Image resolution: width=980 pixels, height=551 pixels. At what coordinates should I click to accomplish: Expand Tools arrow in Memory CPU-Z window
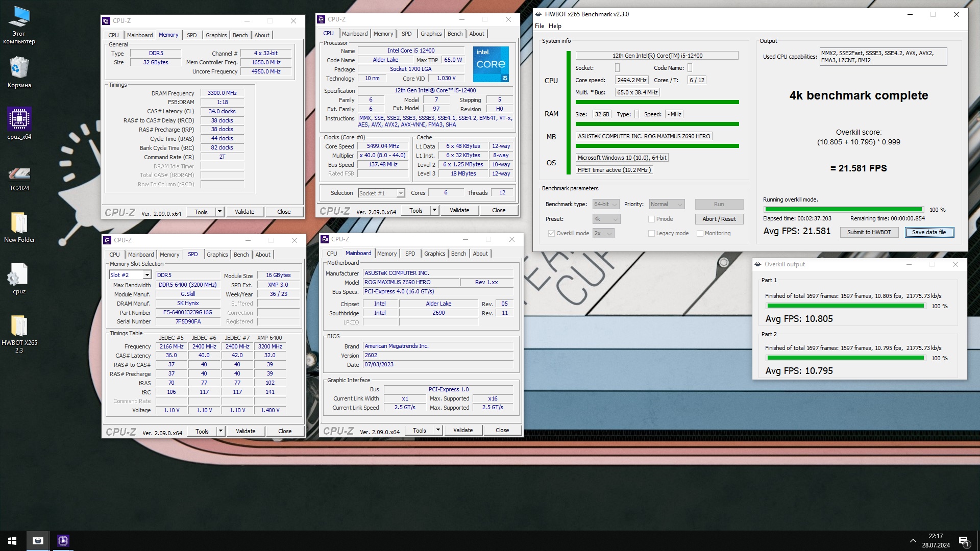220,212
